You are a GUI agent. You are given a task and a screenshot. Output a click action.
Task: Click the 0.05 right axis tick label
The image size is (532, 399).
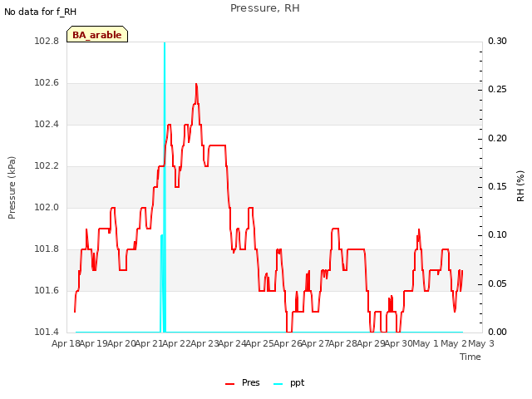coord(497,283)
